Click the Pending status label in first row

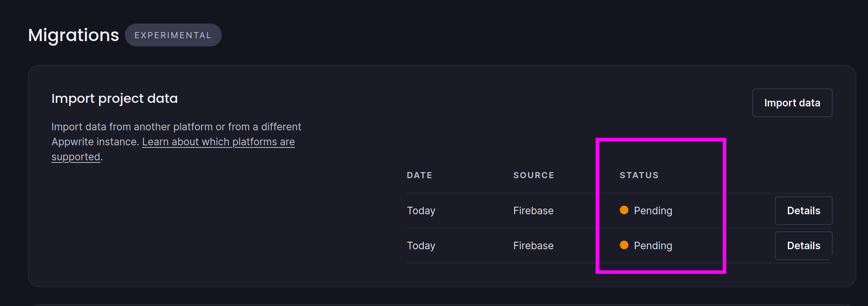653,210
